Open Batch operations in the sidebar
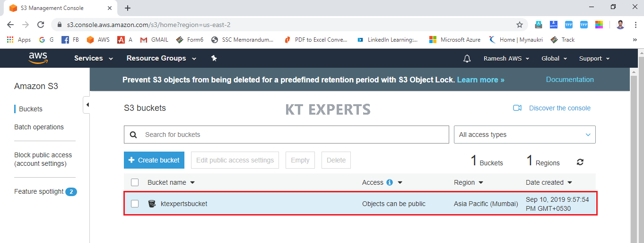 pos(39,127)
